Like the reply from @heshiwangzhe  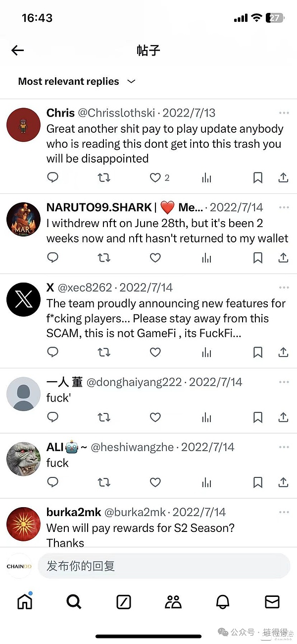(x=155, y=482)
